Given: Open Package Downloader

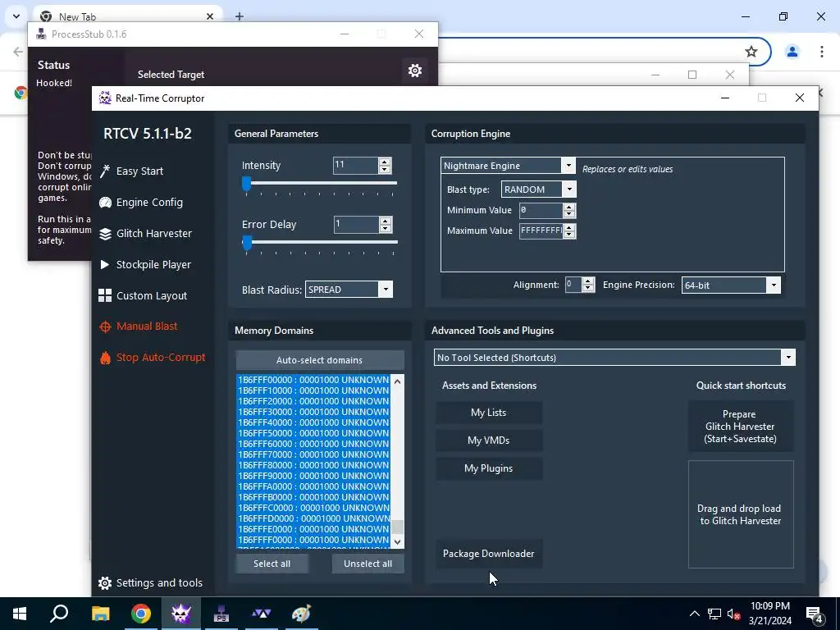Looking at the screenshot, I should click(x=489, y=554).
